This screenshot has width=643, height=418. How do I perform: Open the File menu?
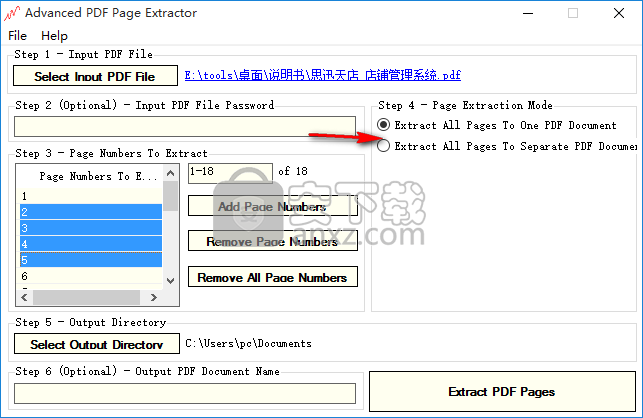17,36
